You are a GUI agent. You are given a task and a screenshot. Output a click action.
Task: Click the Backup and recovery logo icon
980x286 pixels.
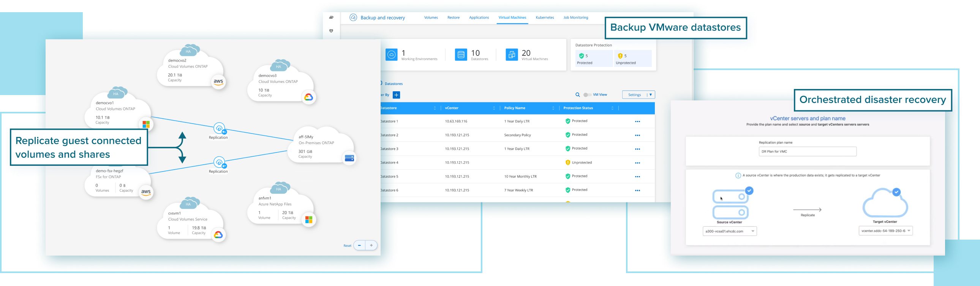pos(353,17)
